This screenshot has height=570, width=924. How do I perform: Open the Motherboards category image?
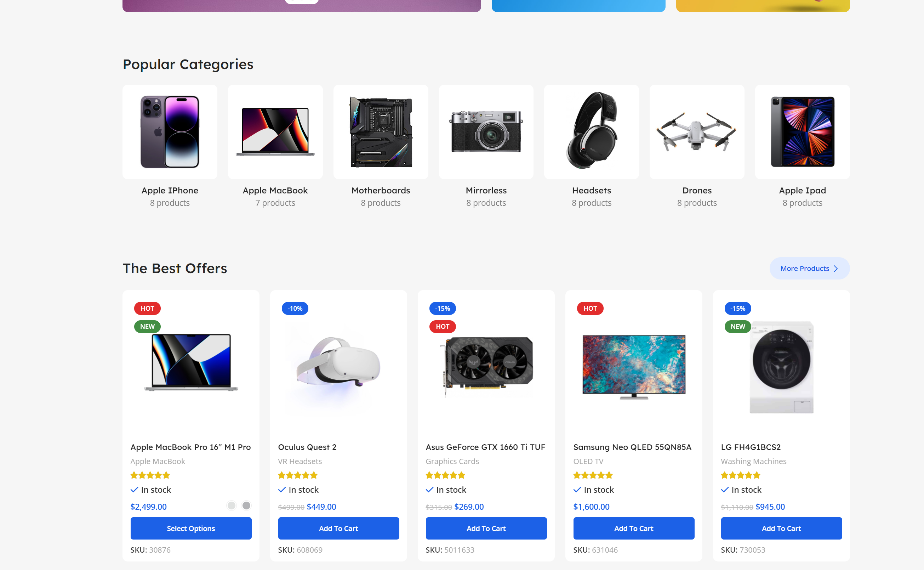click(381, 131)
